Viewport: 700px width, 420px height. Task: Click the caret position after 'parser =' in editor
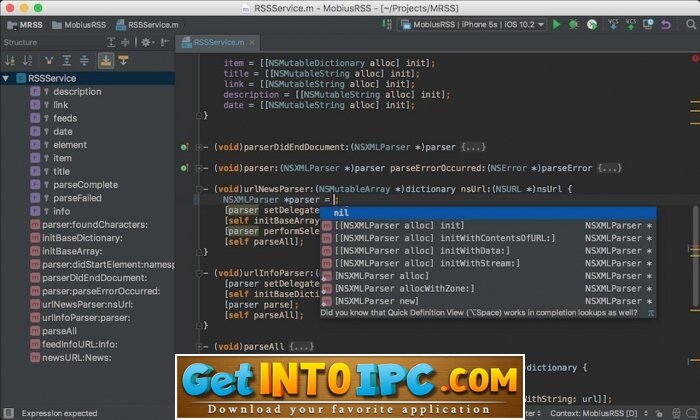coord(334,200)
